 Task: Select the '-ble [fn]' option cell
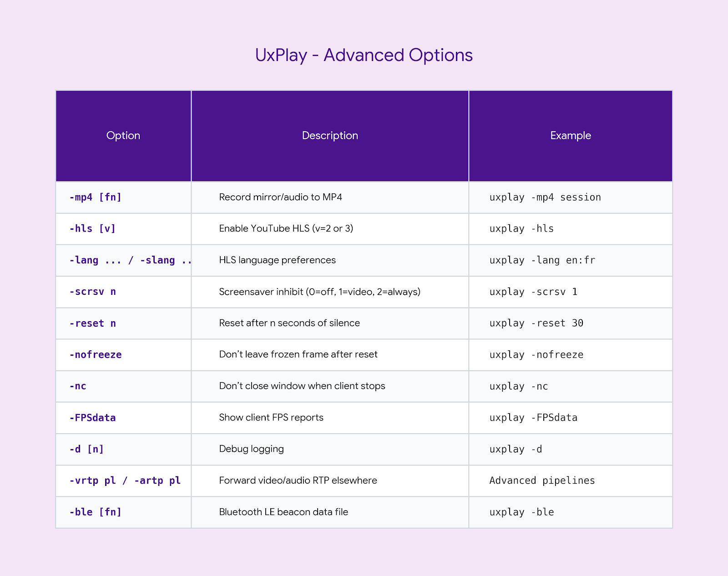tap(123, 512)
